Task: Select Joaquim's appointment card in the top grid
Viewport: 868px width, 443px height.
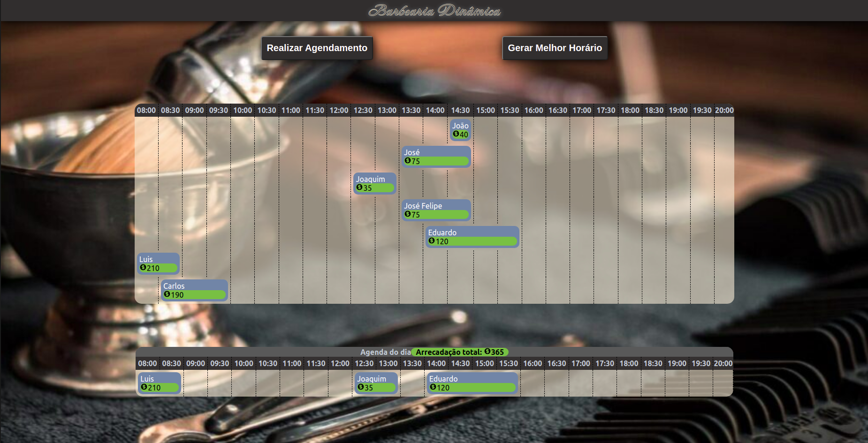Action: tap(375, 183)
